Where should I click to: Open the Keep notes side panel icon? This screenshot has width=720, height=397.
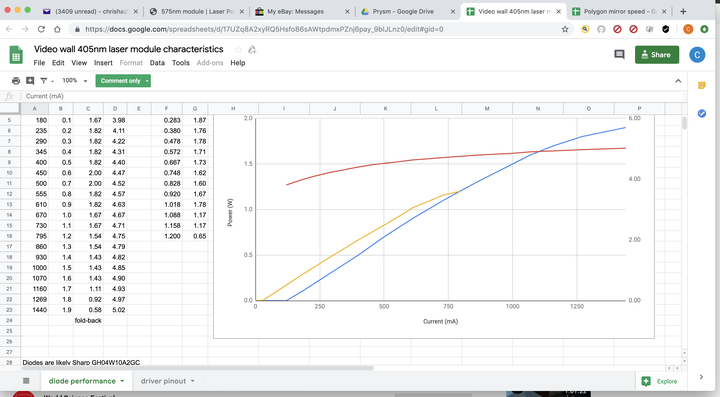(x=702, y=85)
